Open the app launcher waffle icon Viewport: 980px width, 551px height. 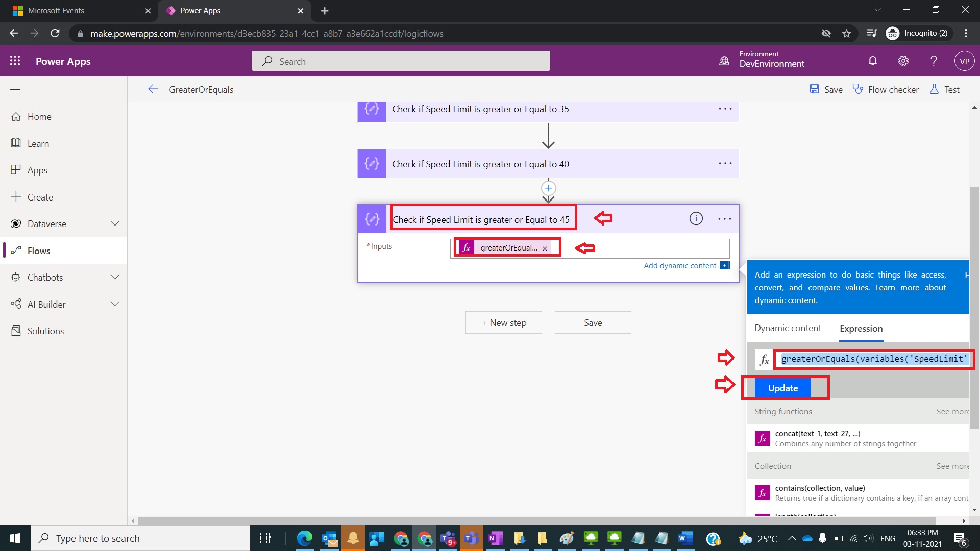[x=15, y=61]
